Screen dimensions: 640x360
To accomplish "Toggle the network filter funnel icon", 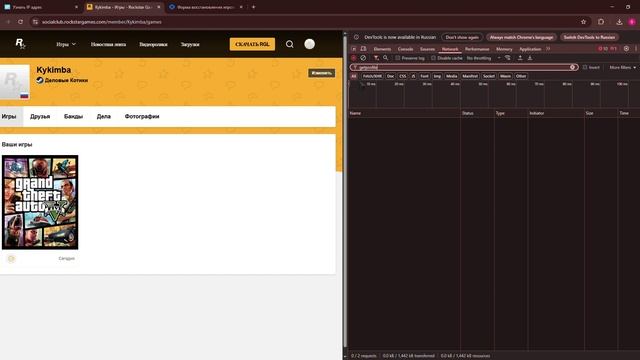I will pos(376,58).
